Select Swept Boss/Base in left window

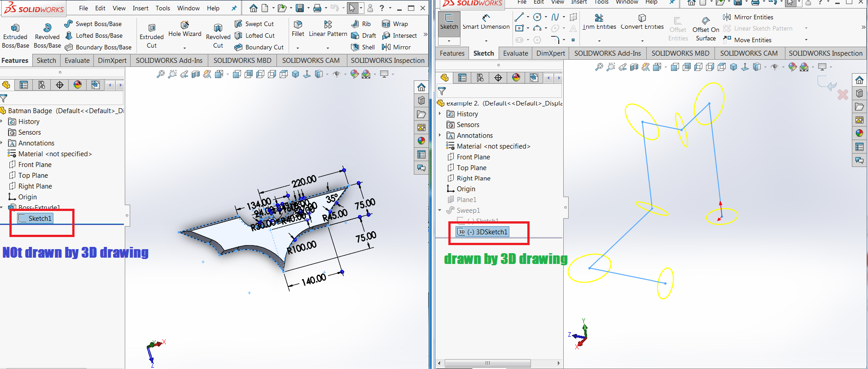coord(93,24)
